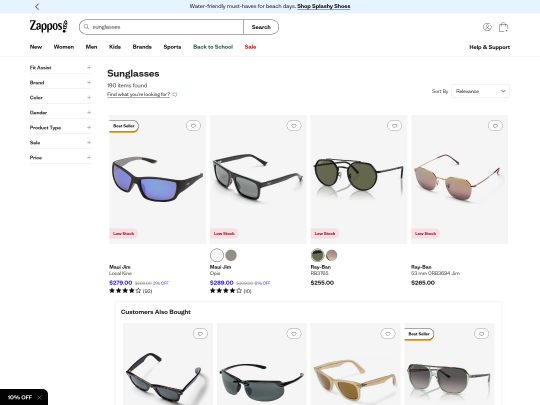Select gray color swatch for Maui Jim Opio
Screen dimensions: 540x405
[231, 255]
